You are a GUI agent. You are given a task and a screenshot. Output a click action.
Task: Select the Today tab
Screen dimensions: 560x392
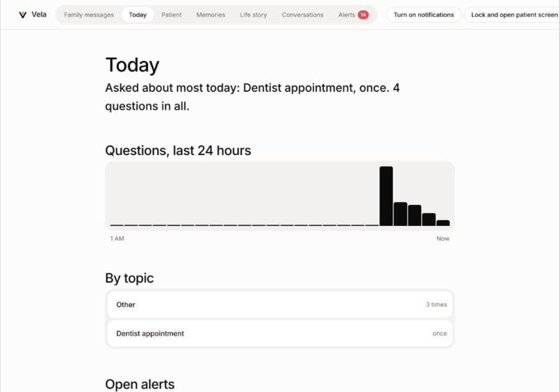coord(138,15)
